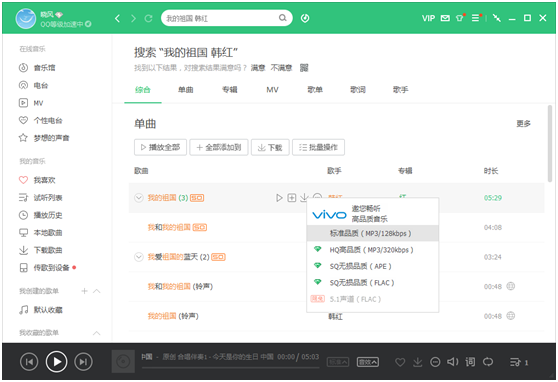Click the 下载 button above the list
The image size is (558, 382).
(270, 147)
